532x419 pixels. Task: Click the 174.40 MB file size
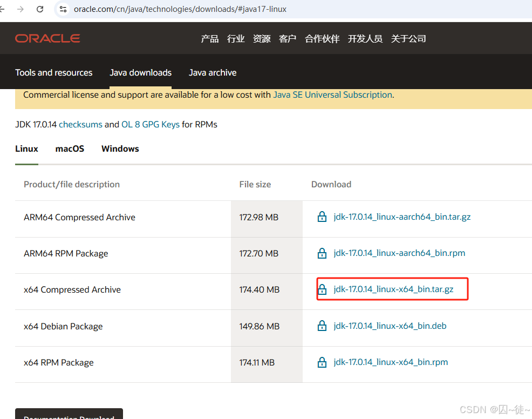(259, 289)
